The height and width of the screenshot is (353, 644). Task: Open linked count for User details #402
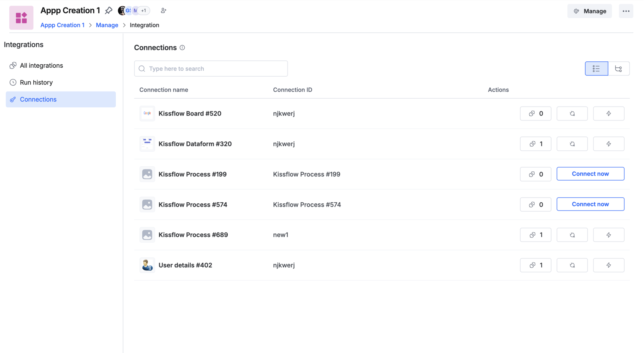(535, 265)
